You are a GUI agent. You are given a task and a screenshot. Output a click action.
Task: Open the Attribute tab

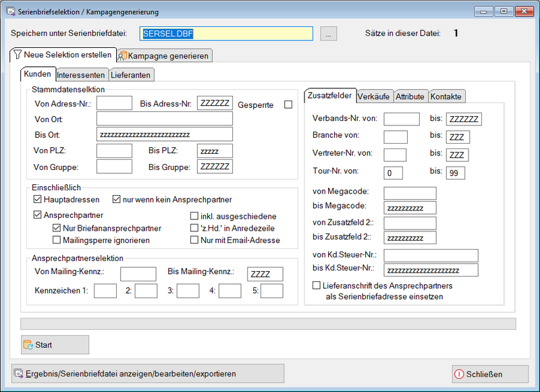pos(410,96)
